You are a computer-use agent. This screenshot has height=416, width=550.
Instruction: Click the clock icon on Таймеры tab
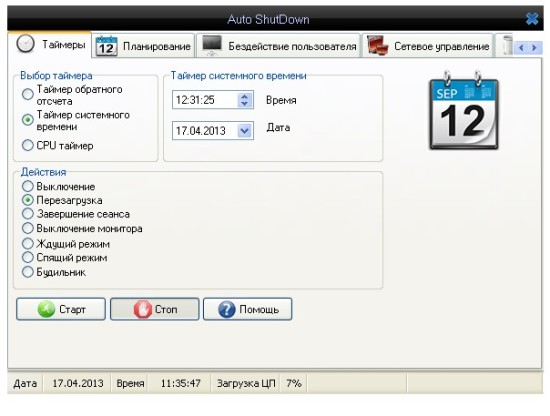(26, 44)
